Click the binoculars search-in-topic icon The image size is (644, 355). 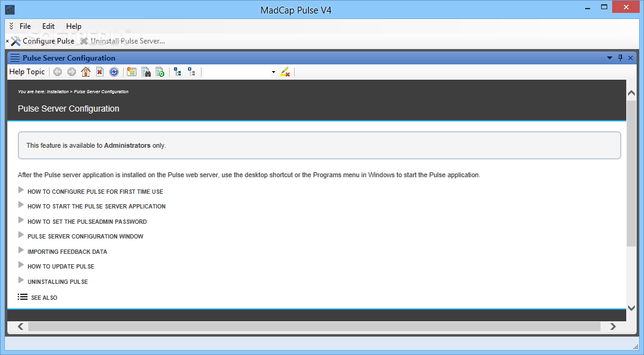tap(146, 72)
